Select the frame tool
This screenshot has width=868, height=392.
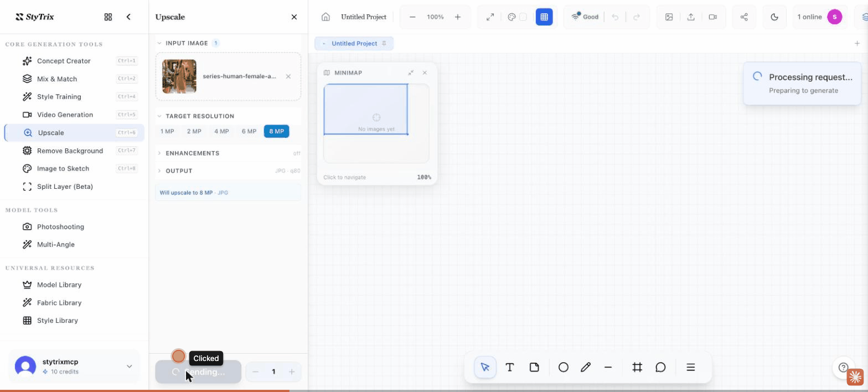(637, 367)
